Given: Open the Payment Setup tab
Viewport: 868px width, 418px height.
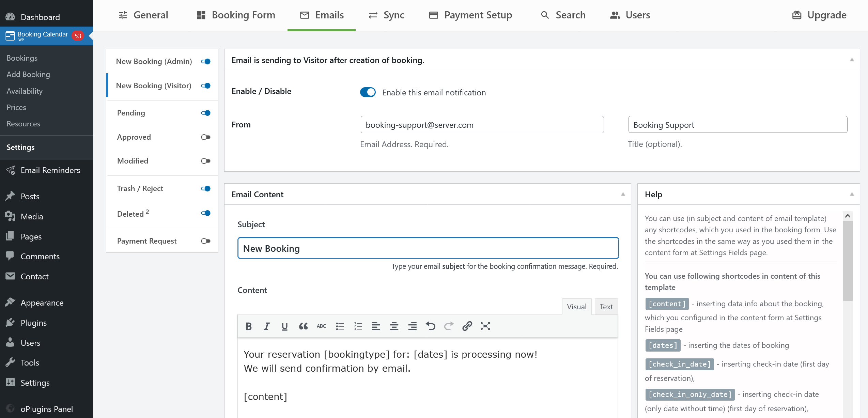Looking at the screenshot, I should [x=470, y=15].
